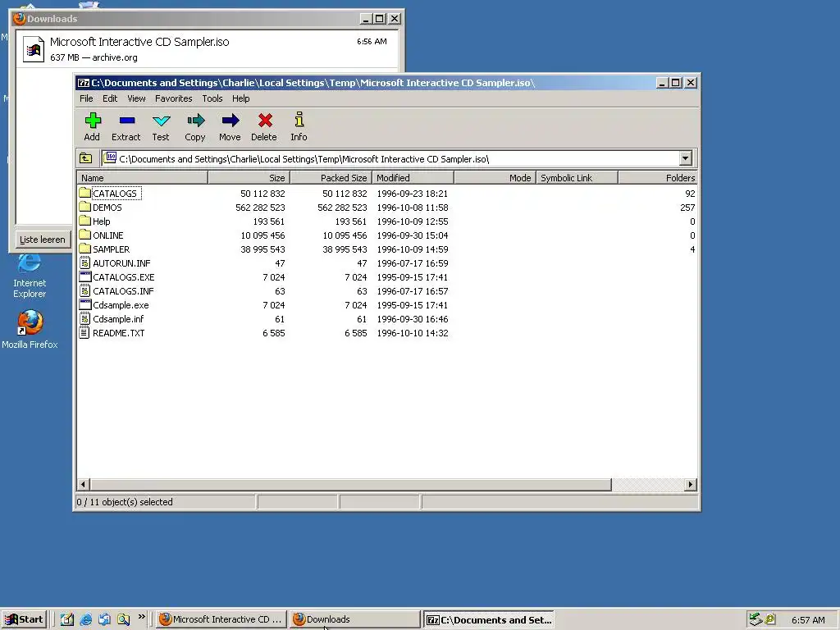The height and width of the screenshot is (630, 840).
Task: Select the README.TXT file icon
Action: click(x=84, y=332)
